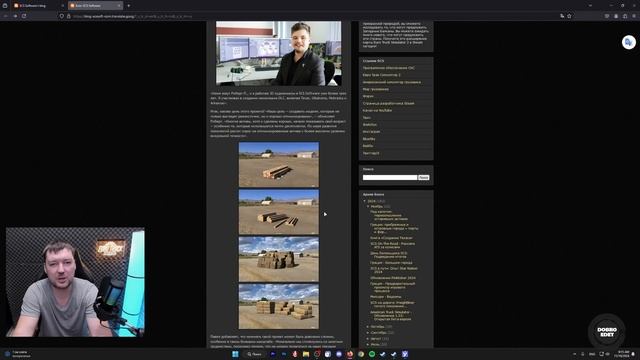
Task: Open the Твич sidebar link
Action: 367,118
